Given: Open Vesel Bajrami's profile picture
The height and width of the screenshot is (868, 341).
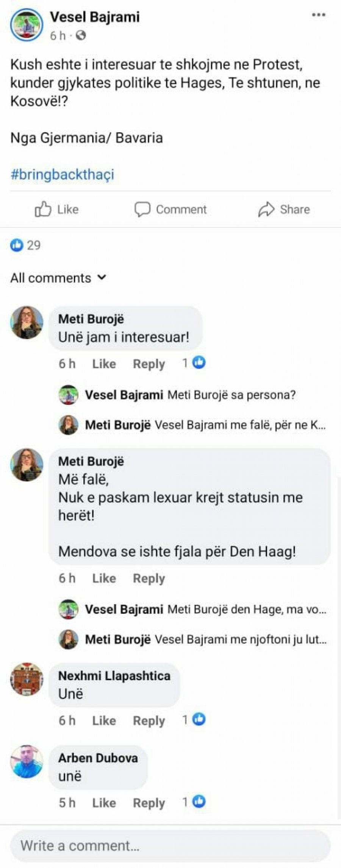Looking at the screenshot, I should click(x=27, y=25).
